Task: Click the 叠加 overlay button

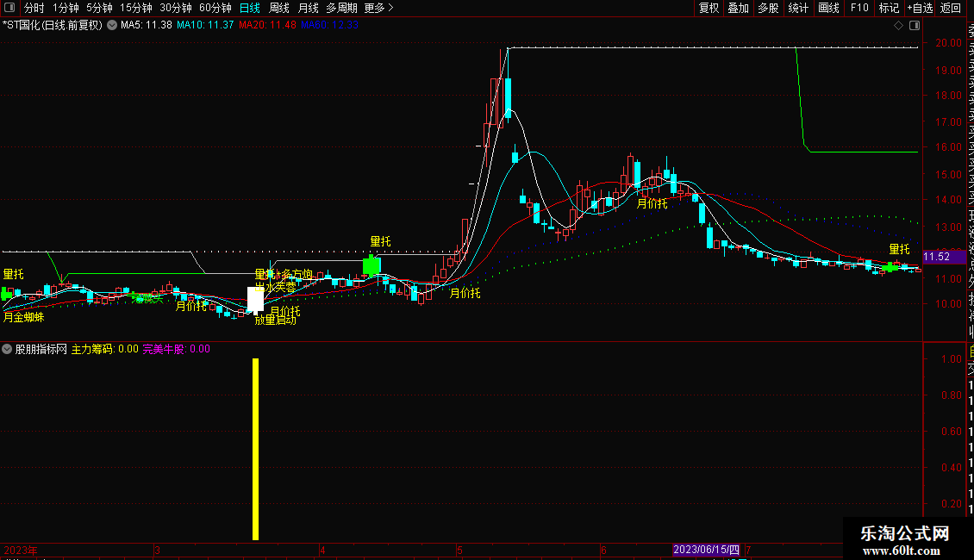Action: click(x=739, y=8)
